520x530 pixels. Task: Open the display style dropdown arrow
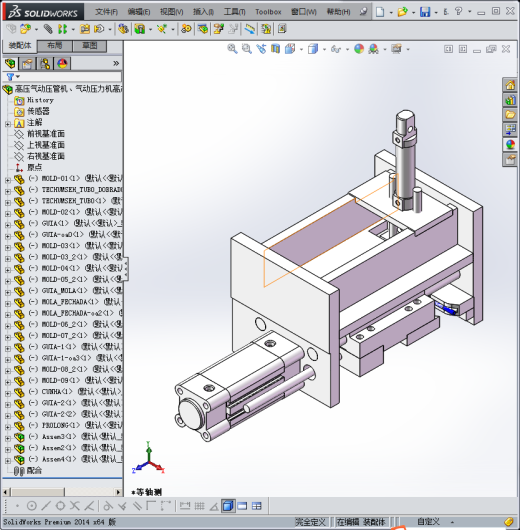(324, 49)
